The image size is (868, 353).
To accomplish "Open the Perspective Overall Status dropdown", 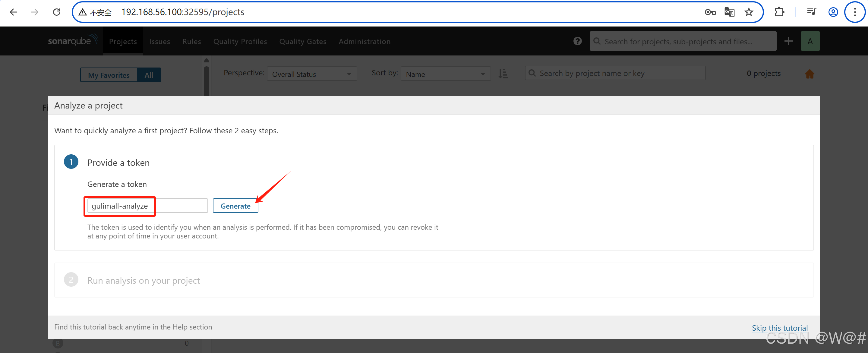I will pyautogui.click(x=312, y=74).
